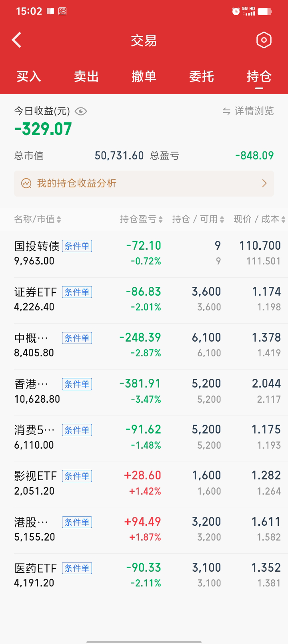Open the hexagon settings icon

click(264, 40)
